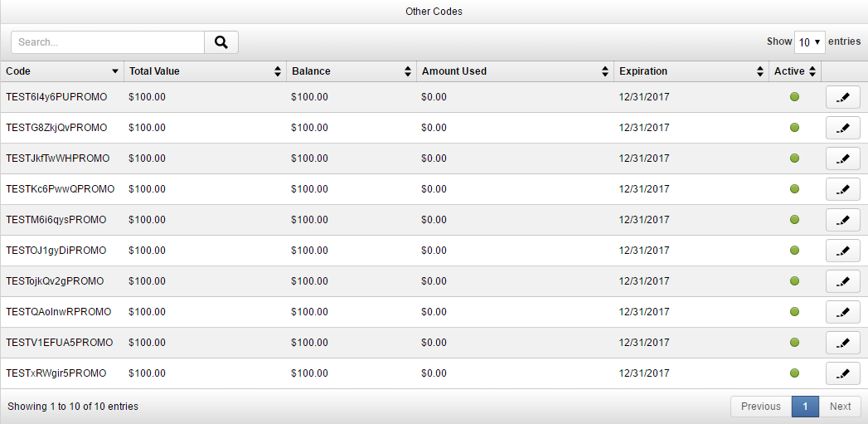Click the Other Codes panel title
868x424 pixels.
click(x=434, y=11)
